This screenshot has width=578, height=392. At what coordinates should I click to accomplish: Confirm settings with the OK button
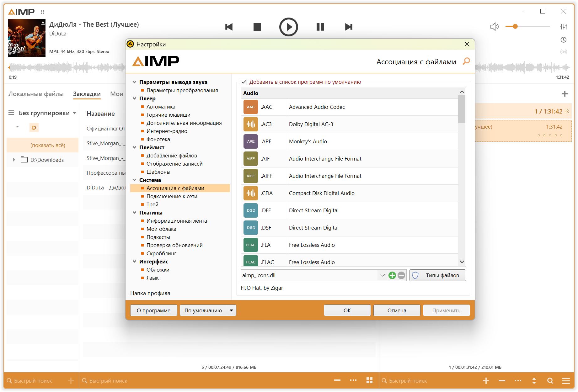(347, 310)
